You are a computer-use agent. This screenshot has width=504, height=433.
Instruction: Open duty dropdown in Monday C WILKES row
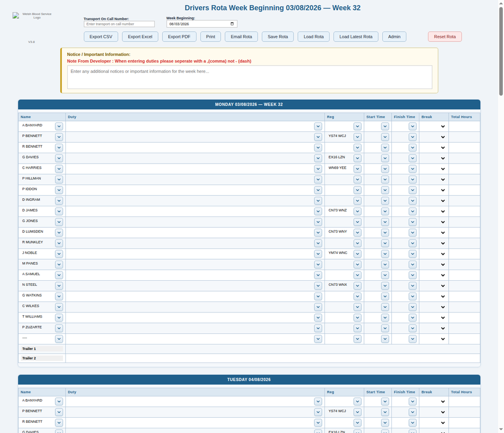pyautogui.click(x=318, y=307)
